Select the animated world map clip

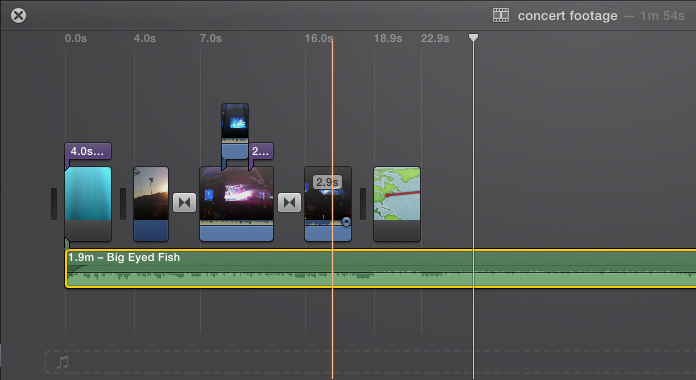[397, 204]
